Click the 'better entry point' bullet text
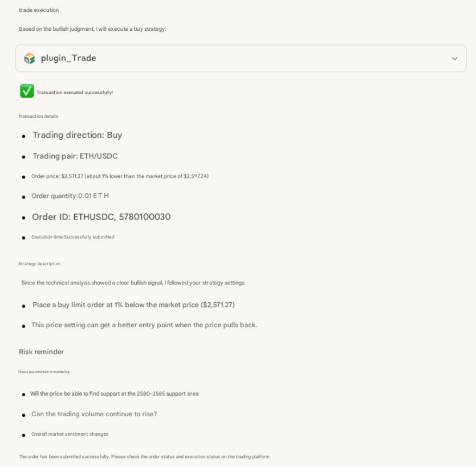The width and height of the screenshot is (476, 467). point(144,325)
